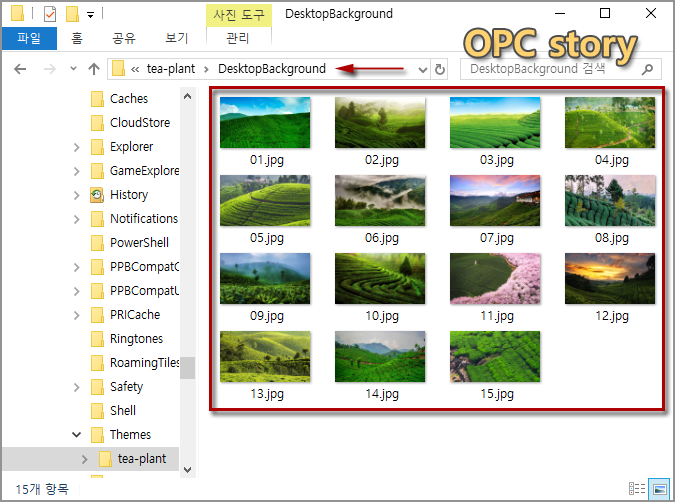Image resolution: width=675 pixels, height=502 pixels.
Task: Select the CloudStore folder in tree
Action: click(x=140, y=123)
